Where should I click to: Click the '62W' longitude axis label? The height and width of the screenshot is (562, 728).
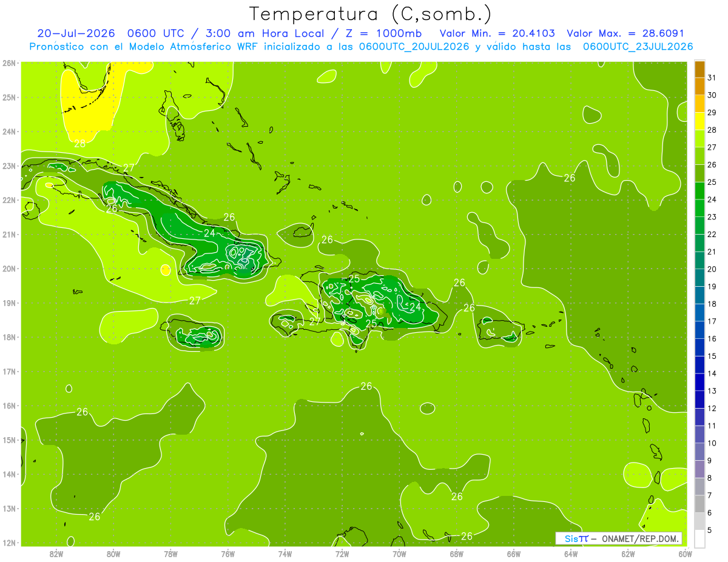(629, 554)
